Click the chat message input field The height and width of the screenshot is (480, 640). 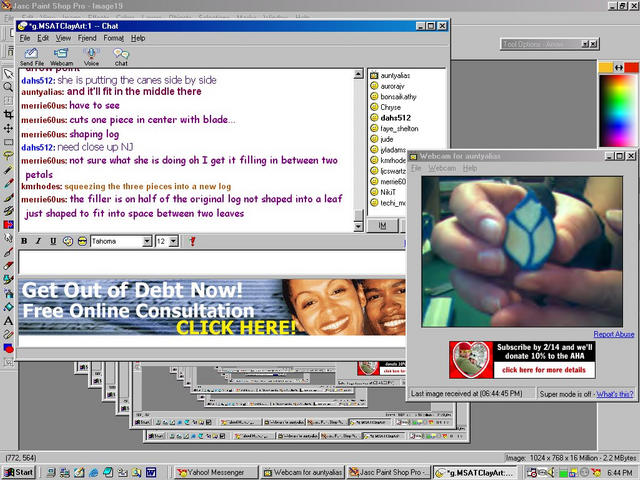coord(212,262)
